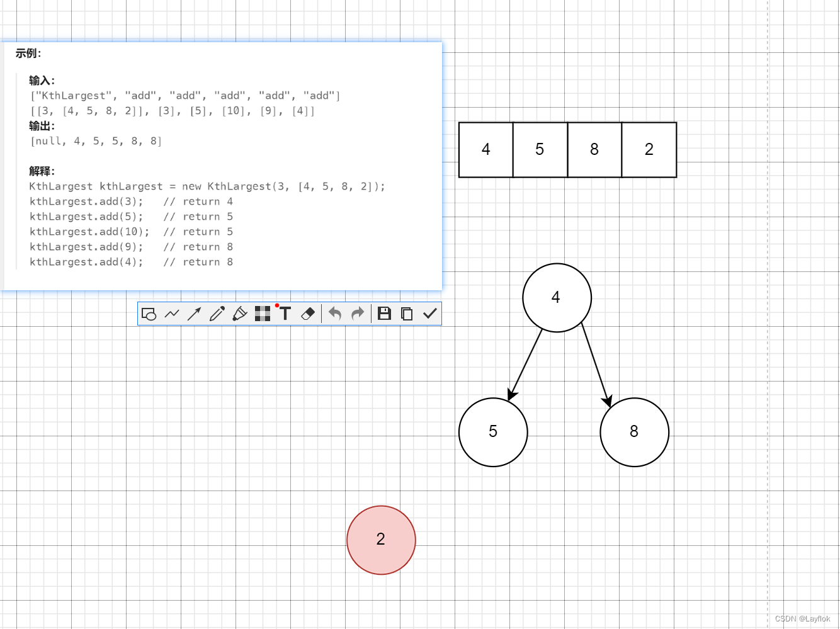Save the screenshot to file
This screenshot has width=840, height=629.
point(384,314)
